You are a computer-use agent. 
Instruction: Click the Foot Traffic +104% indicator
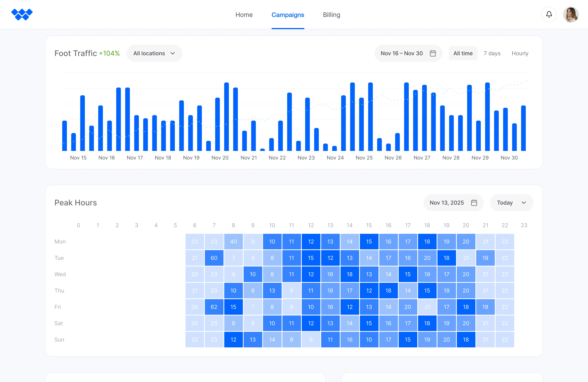pyautogui.click(x=87, y=53)
